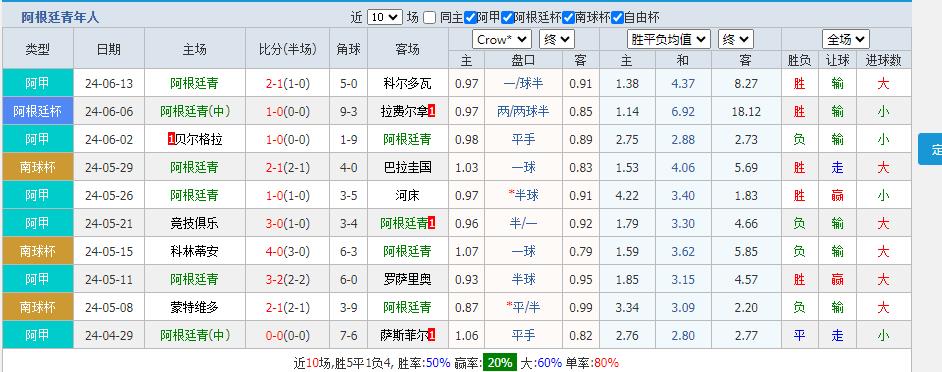Click the 4.22 home odds value

tap(627, 195)
